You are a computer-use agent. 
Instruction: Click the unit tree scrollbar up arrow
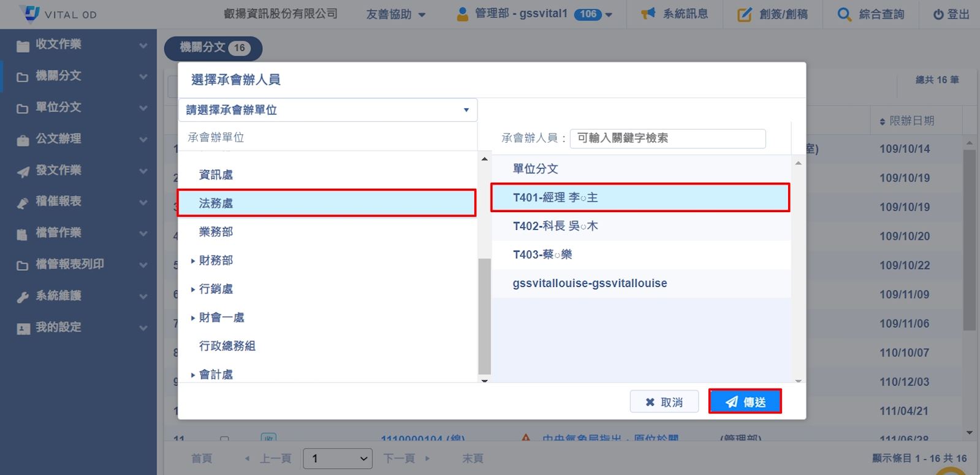click(x=484, y=159)
